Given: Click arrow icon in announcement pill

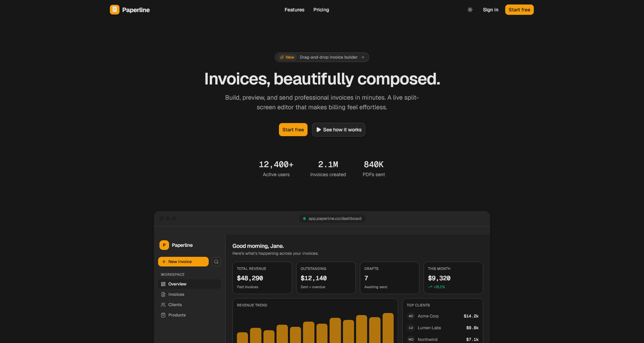Looking at the screenshot, I should pos(363,57).
